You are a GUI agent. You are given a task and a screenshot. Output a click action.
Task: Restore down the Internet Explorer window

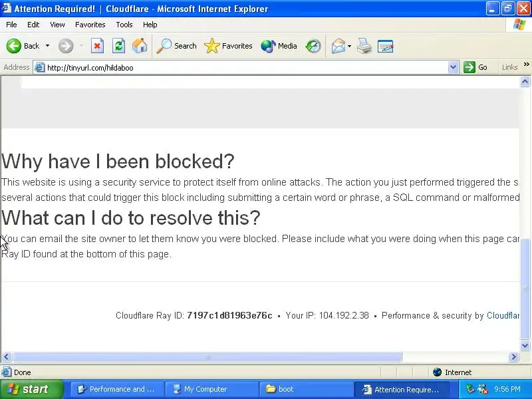508,9
